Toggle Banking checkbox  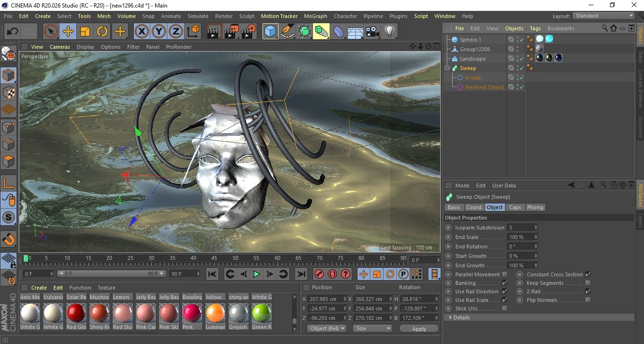[505, 283]
